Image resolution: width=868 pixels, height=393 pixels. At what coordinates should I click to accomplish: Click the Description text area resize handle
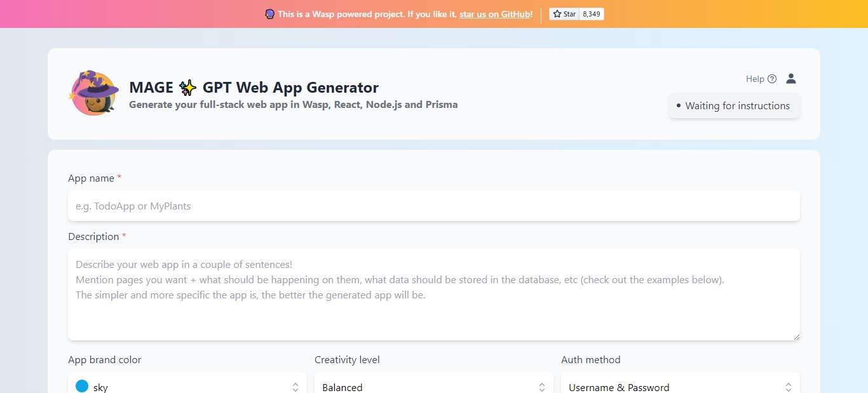coord(796,336)
